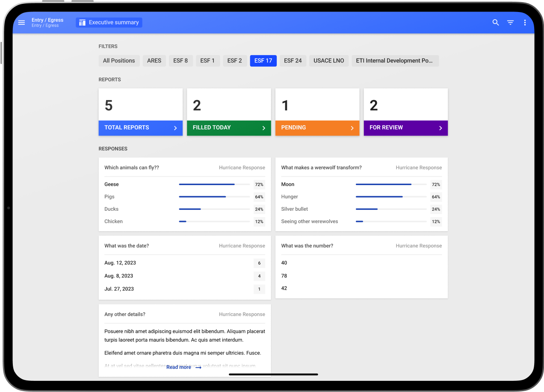The height and width of the screenshot is (392, 544).
Task: Expand the Filled Today reports card
Action: click(x=229, y=128)
